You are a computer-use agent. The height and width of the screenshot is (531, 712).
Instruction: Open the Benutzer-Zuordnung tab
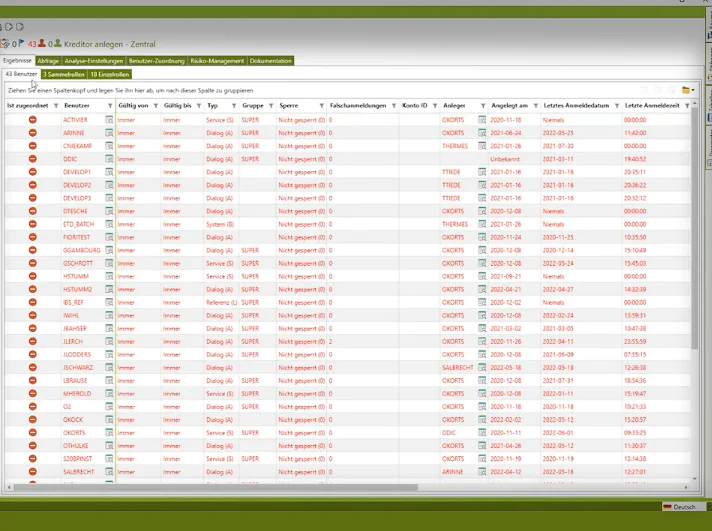tap(157, 61)
